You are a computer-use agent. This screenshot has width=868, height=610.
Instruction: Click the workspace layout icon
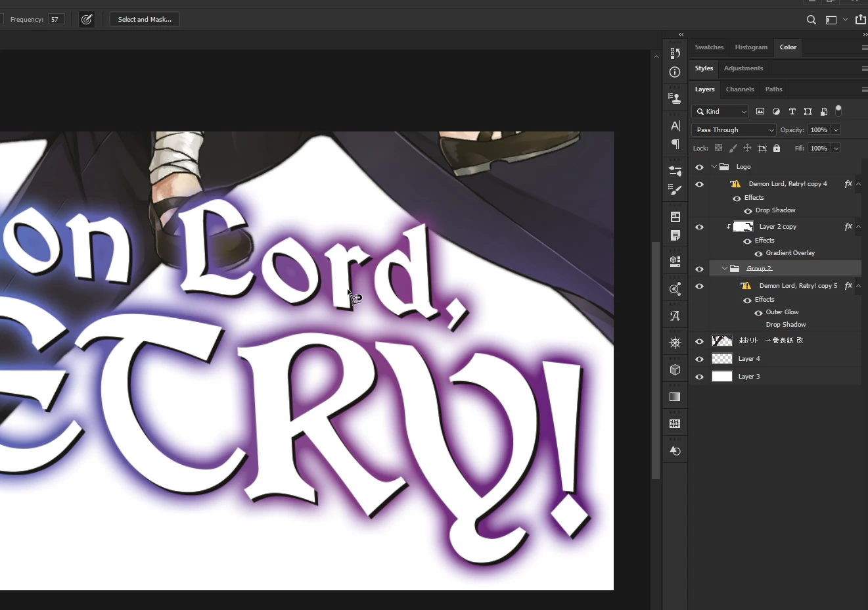tap(831, 20)
